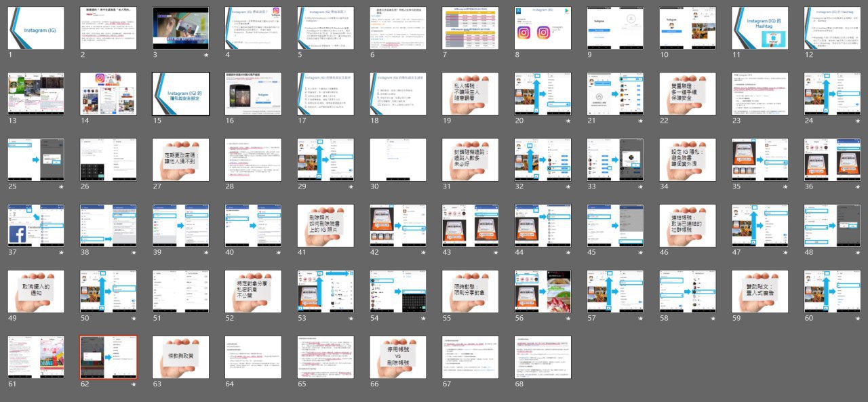Select slide 11 about IG Hashtag
This screenshot has width=868, height=402.
pyautogui.click(x=759, y=28)
